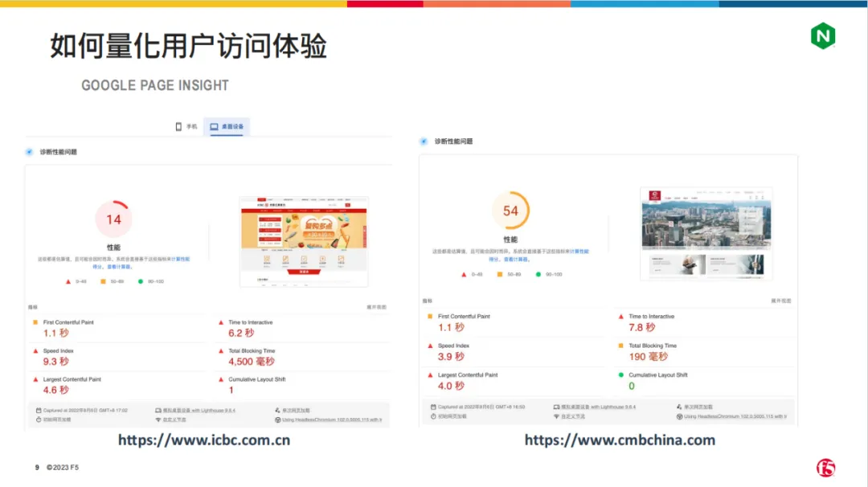Expand the view in ICBC metrics section

pyautogui.click(x=376, y=307)
